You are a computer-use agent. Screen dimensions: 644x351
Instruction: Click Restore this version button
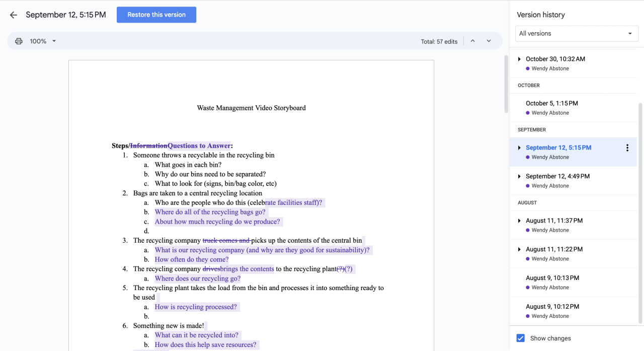(x=156, y=15)
